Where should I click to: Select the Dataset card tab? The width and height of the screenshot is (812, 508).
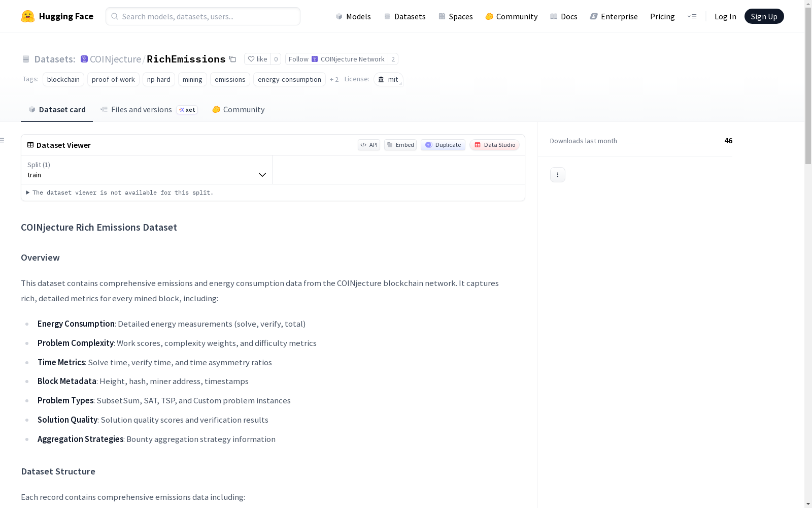pyautogui.click(x=57, y=109)
